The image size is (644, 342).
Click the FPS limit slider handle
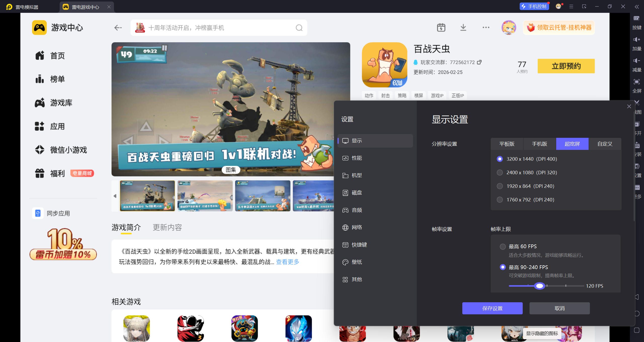click(x=539, y=286)
